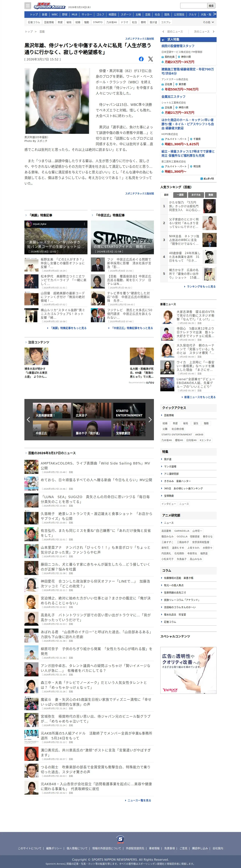Open the three-dot menu on the miyuki_hykw embed
The width and height of the screenshot is (241, 868).
[x=84, y=224]
